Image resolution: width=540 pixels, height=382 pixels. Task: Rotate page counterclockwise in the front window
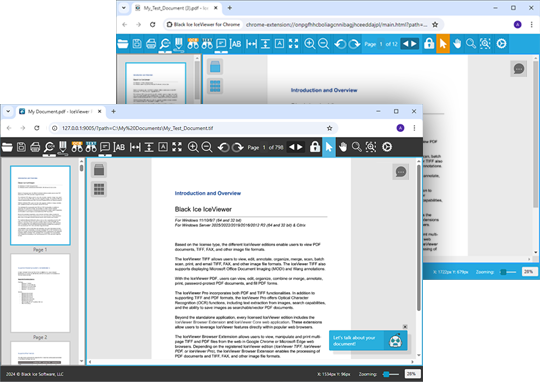click(224, 147)
